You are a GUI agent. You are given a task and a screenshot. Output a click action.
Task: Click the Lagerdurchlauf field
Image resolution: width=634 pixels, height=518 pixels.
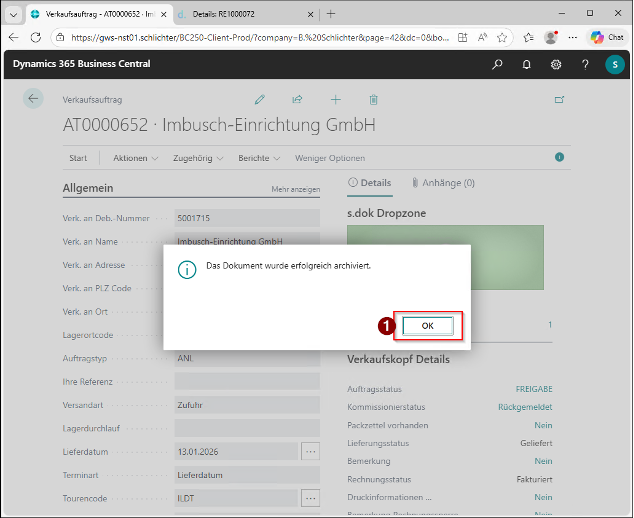point(247,429)
